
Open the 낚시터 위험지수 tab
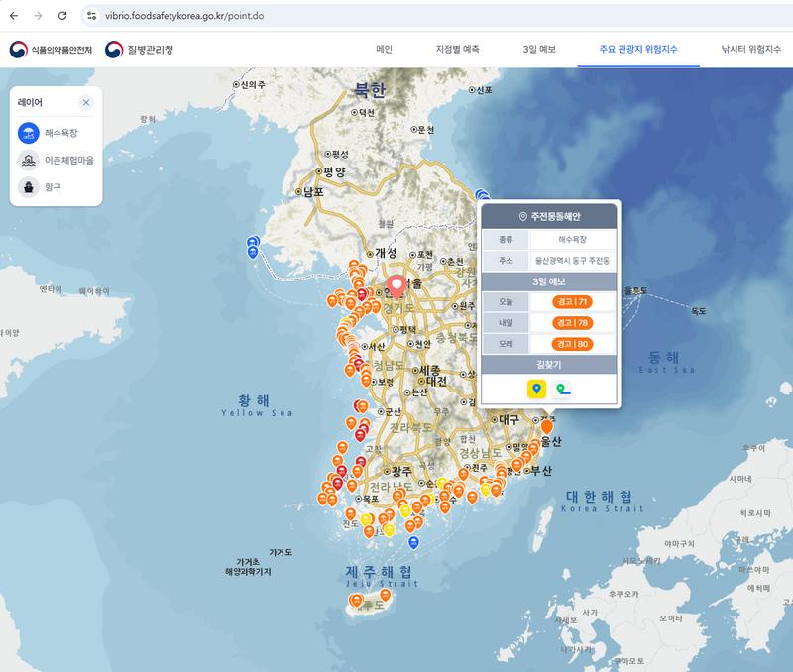(x=750, y=49)
